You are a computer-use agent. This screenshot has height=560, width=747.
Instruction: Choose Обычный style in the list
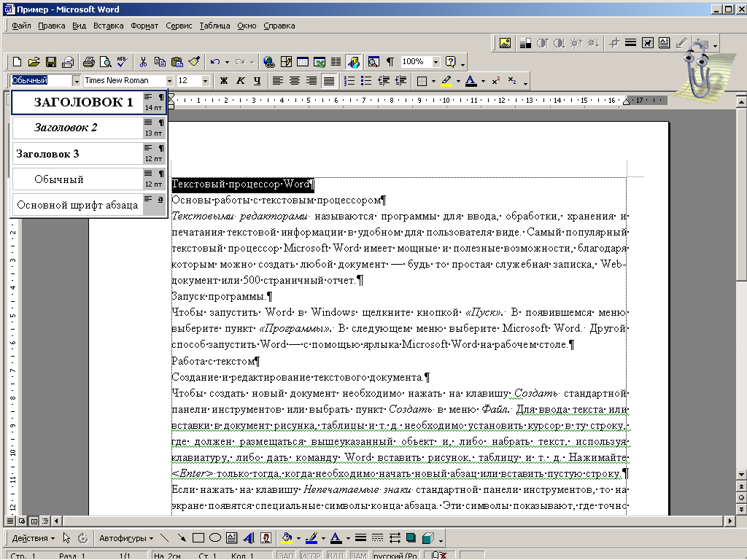coord(88,179)
